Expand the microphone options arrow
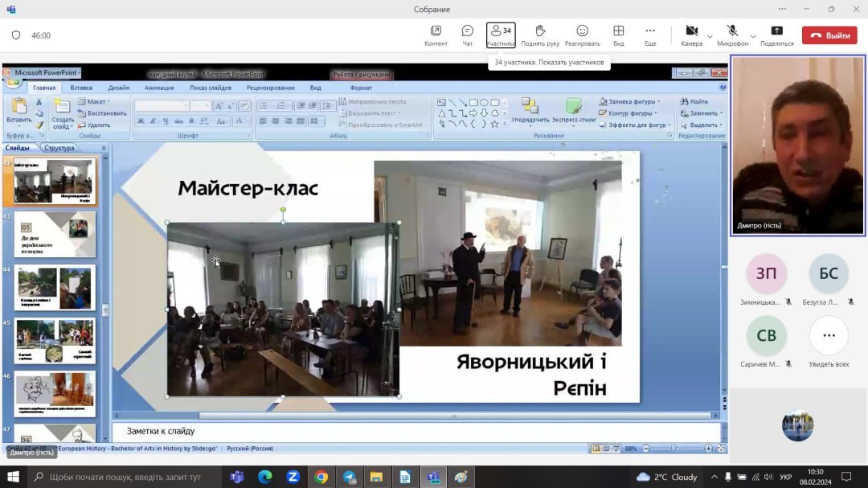The height and width of the screenshot is (488, 868). (x=753, y=36)
